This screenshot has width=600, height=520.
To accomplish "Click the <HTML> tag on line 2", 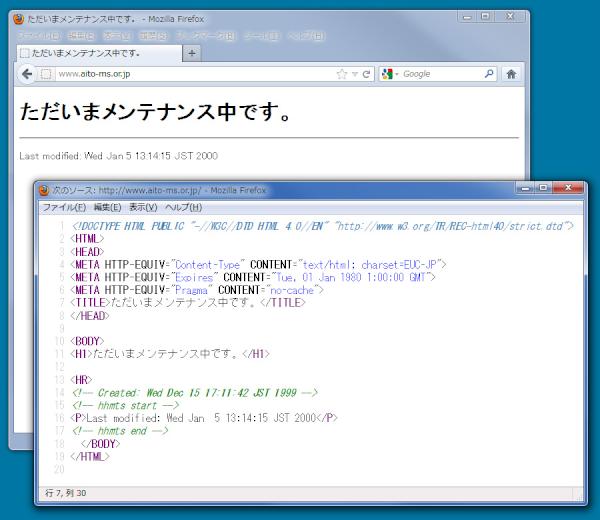I will click(87, 239).
